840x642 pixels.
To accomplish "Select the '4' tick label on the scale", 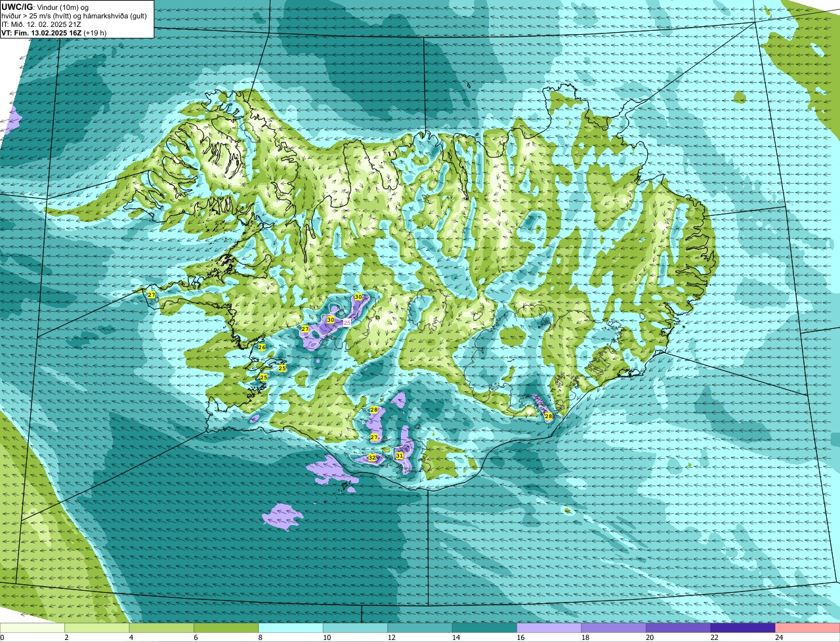I will 130,637.
